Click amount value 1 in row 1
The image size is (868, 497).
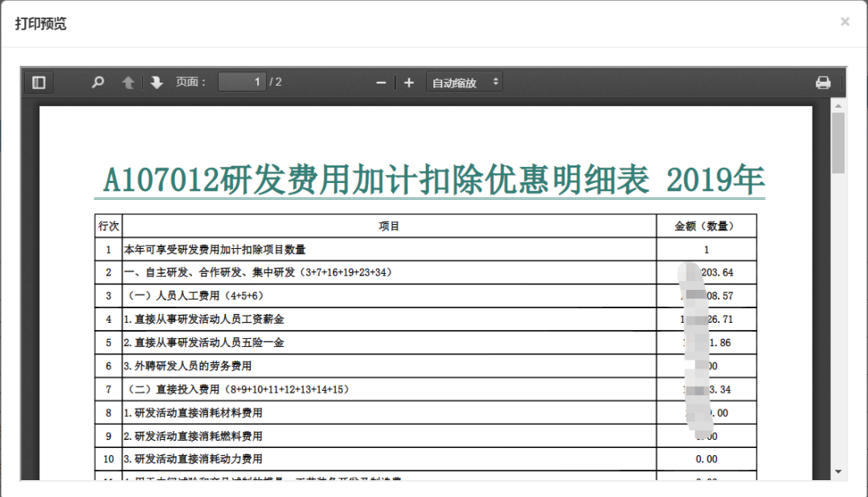[706, 250]
